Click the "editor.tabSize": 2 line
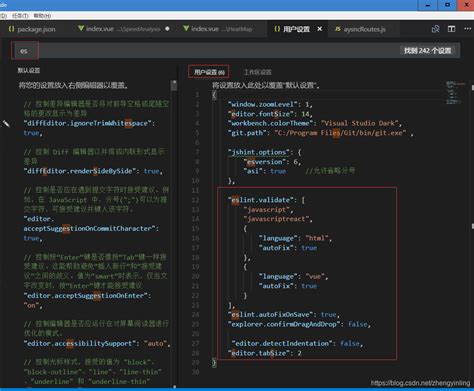474x391 pixels. tap(264, 353)
